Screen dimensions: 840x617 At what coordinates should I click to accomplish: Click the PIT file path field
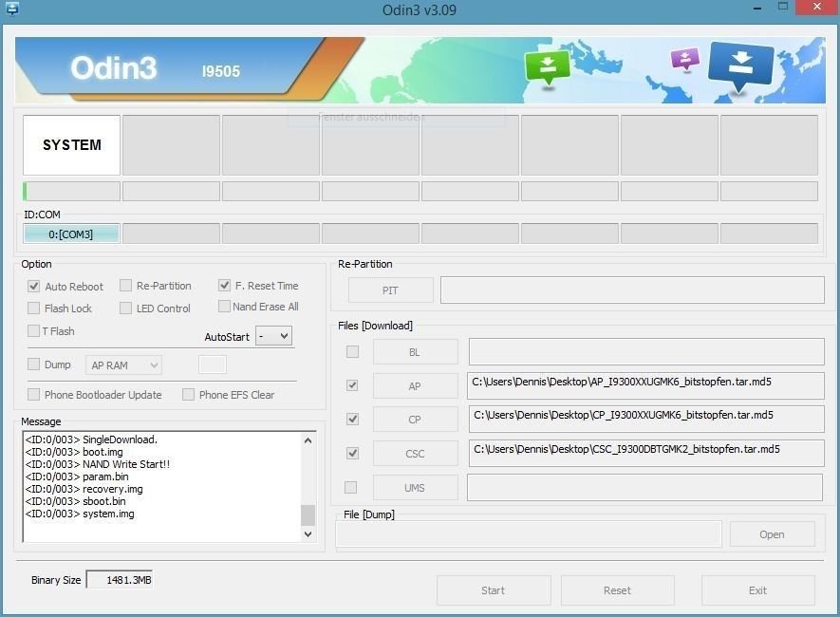(x=632, y=290)
